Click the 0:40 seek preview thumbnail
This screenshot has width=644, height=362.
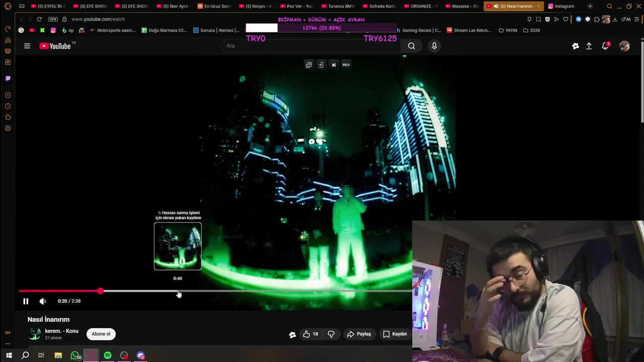click(178, 246)
